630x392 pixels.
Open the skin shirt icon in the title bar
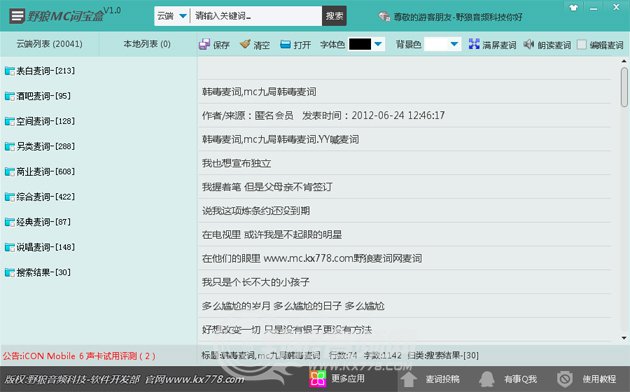[x=573, y=8]
